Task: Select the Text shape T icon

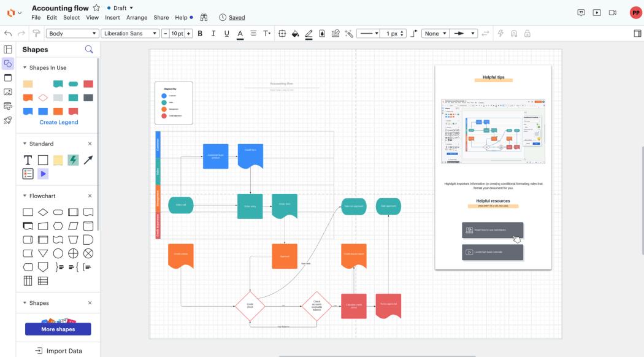Action: coord(28,160)
